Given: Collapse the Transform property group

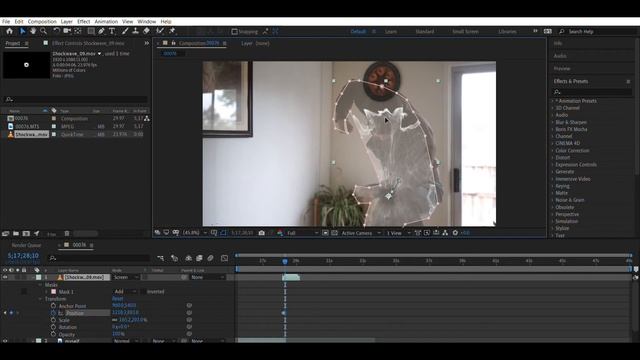Looking at the screenshot, I should point(40,299).
